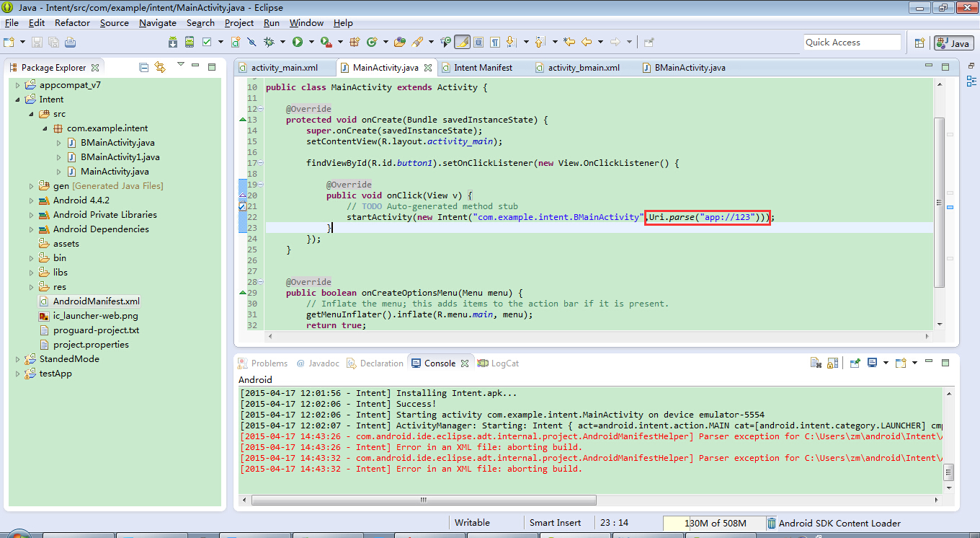Open the Android Virtual Device Manager icon
Screen dimensions: 980x538
[190, 42]
